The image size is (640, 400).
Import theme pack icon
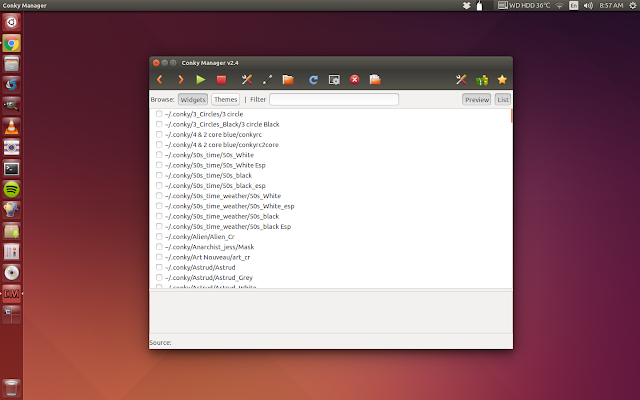coord(375,80)
